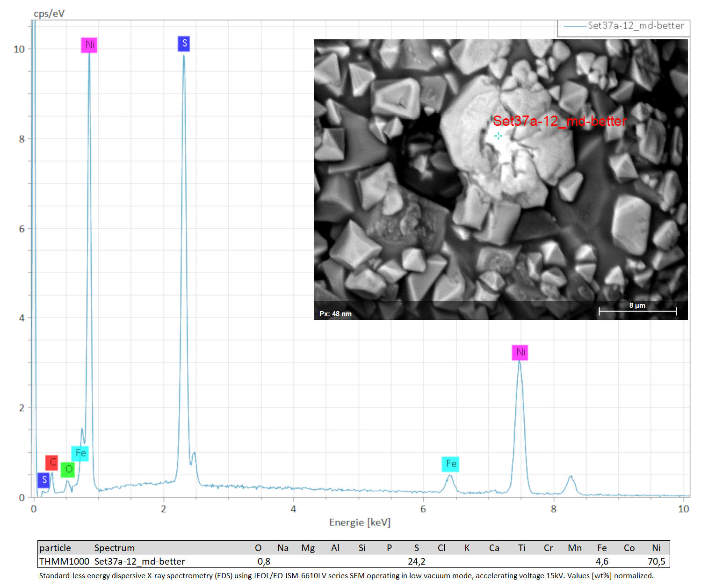Click the cps/eV axis label
Image resolution: width=701 pixels, height=588 pixels.
coord(49,14)
